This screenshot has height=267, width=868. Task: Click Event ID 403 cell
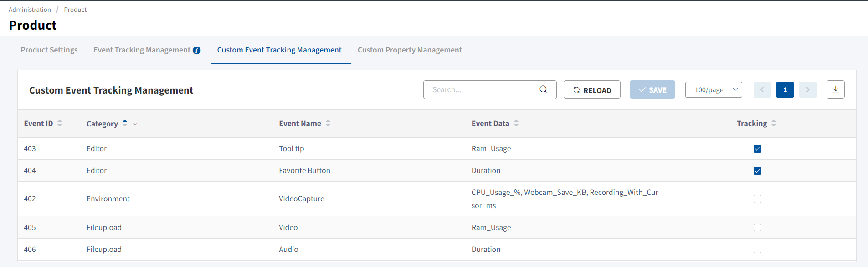tap(30, 148)
